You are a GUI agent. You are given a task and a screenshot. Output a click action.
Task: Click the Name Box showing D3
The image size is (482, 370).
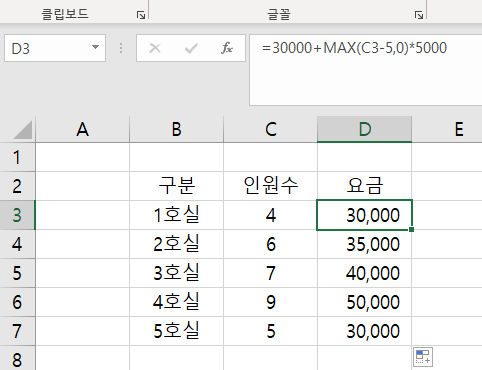tap(55, 48)
